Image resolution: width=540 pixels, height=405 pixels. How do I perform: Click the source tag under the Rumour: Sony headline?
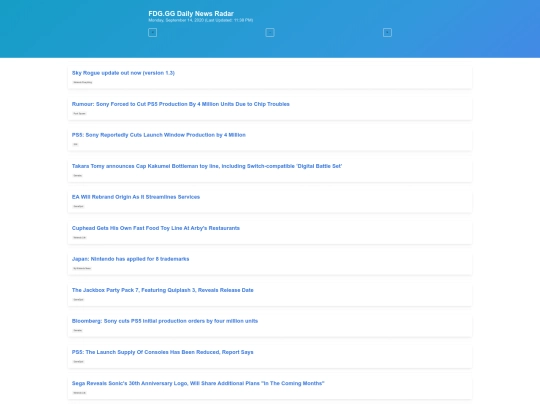(79, 113)
